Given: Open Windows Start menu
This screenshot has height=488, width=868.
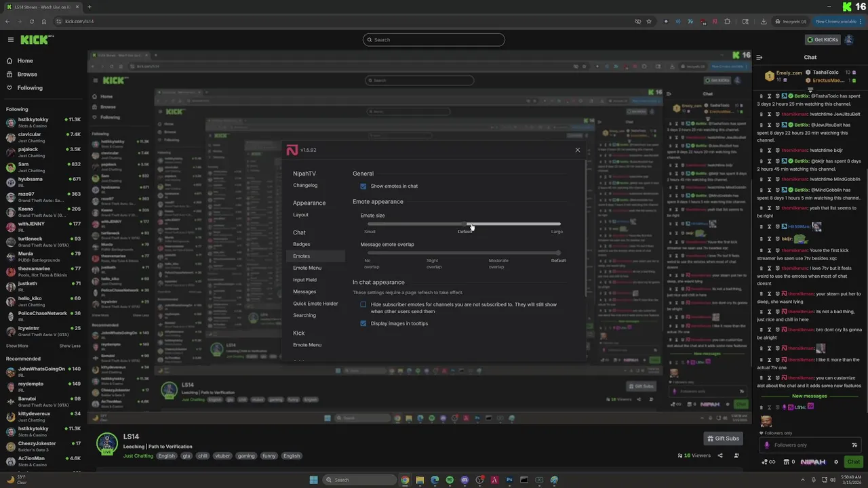Looking at the screenshot, I should click(313, 480).
